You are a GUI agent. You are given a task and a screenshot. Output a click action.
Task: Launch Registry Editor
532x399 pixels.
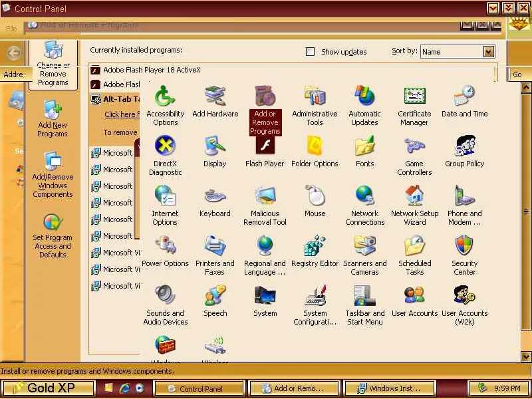pos(315,251)
